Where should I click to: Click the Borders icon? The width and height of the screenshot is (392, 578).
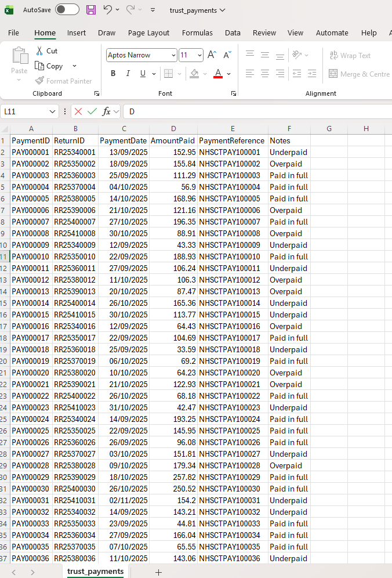point(168,73)
